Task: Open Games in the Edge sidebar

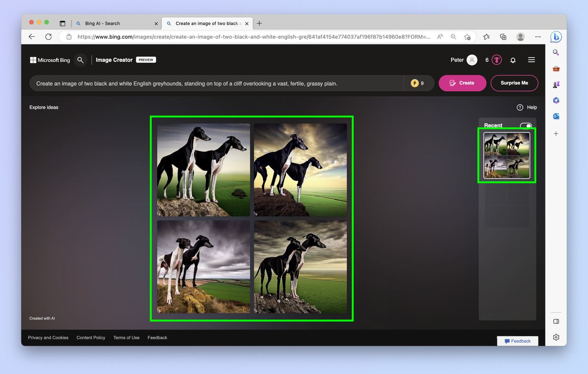Action: coord(556,84)
